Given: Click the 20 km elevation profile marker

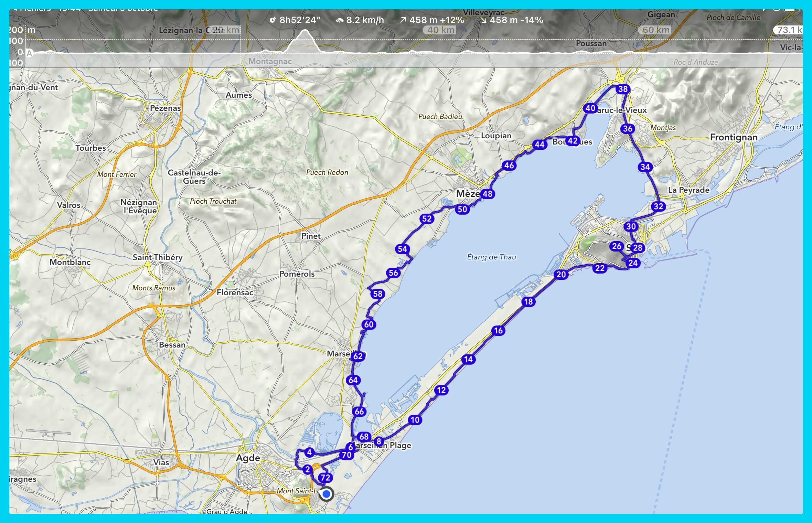Looking at the screenshot, I should coord(225,30).
